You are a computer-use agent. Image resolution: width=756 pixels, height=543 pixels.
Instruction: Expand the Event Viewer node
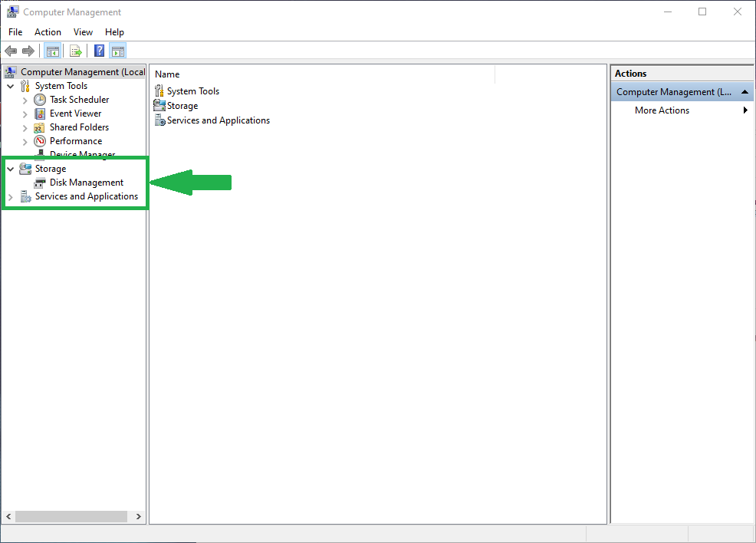(x=25, y=114)
